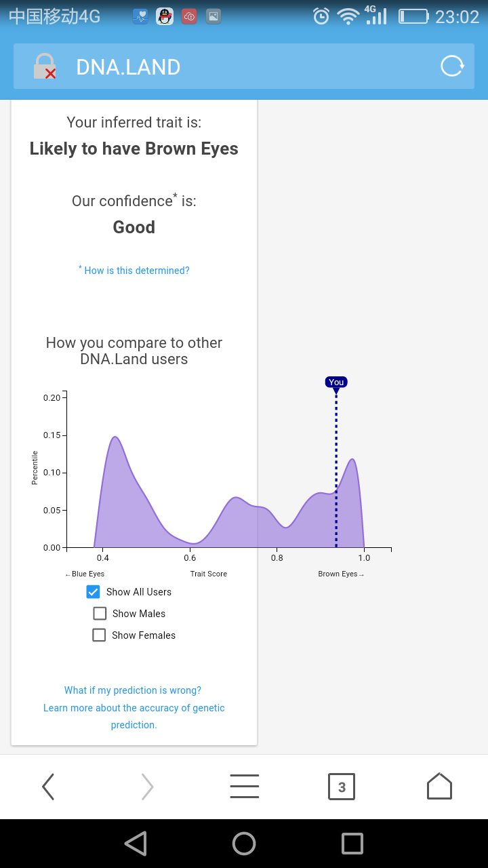Enable Show Males checkbox
Screen dimensions: 488x868
pyautogui.click(x=100, y=614)
